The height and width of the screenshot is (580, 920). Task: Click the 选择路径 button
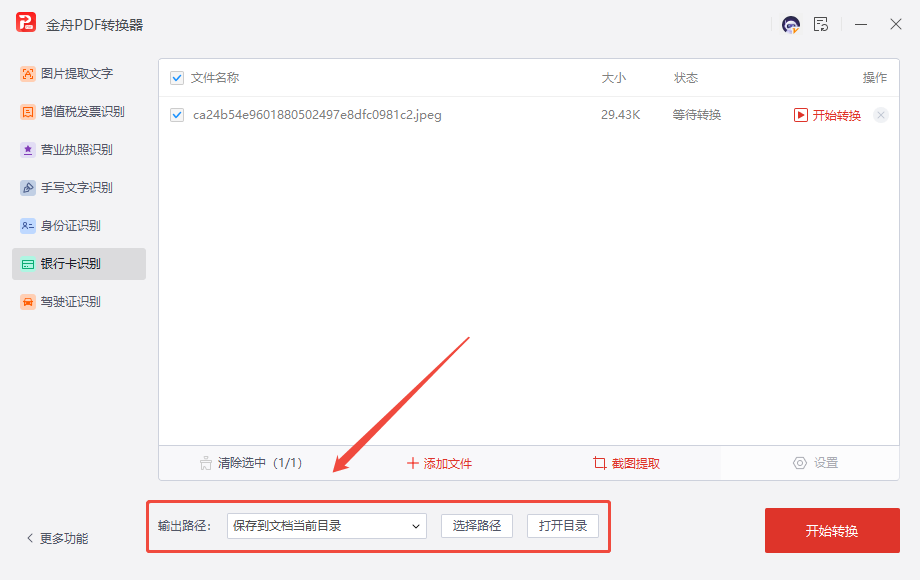[477, 526]
